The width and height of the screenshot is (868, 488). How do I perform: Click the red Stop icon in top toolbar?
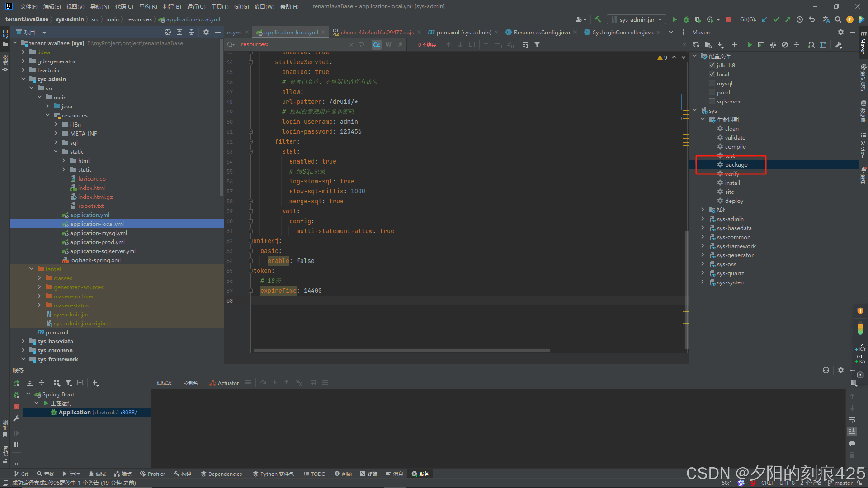point(728,19)
